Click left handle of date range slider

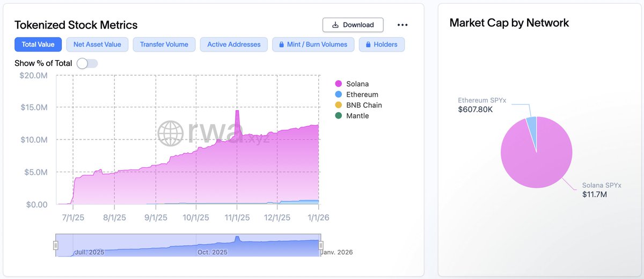[x=55, y=245]
